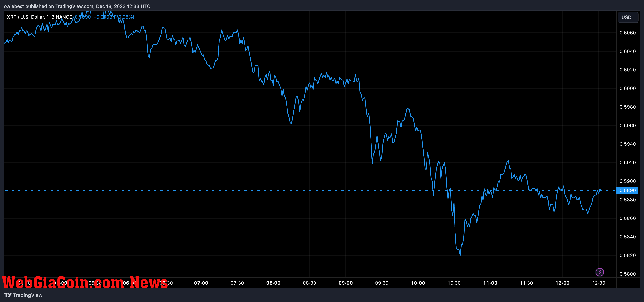Click the 09:30 time axis label

382,283
